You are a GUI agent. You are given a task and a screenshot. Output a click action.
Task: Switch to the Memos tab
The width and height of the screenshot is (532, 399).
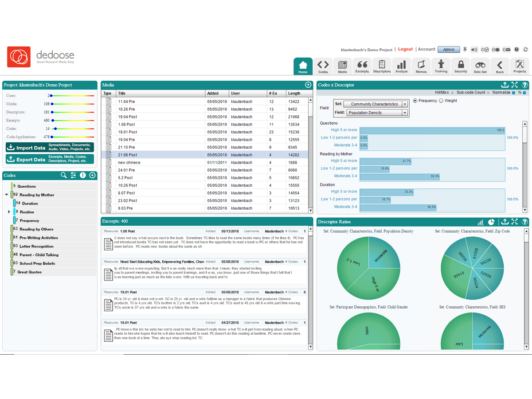coord(421,66)
